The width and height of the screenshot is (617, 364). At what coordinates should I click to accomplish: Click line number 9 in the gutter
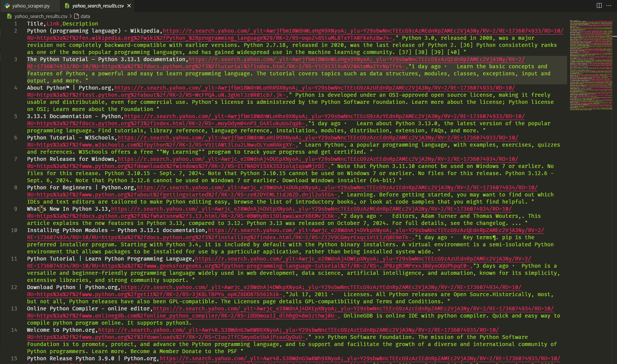[x=15, y=209]
